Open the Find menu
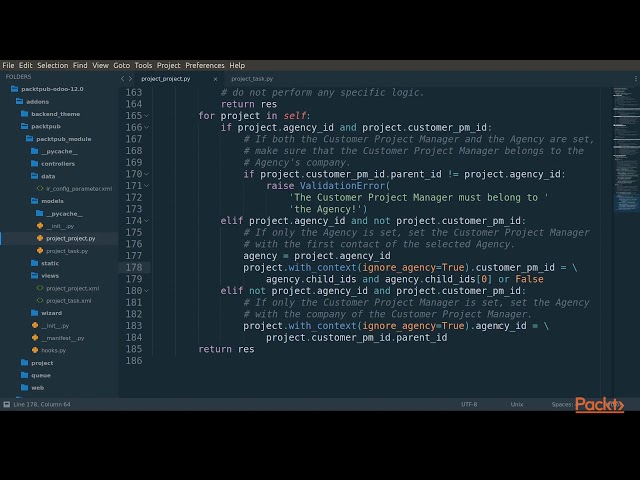640x480 pixels. click(x=80, y=65)
